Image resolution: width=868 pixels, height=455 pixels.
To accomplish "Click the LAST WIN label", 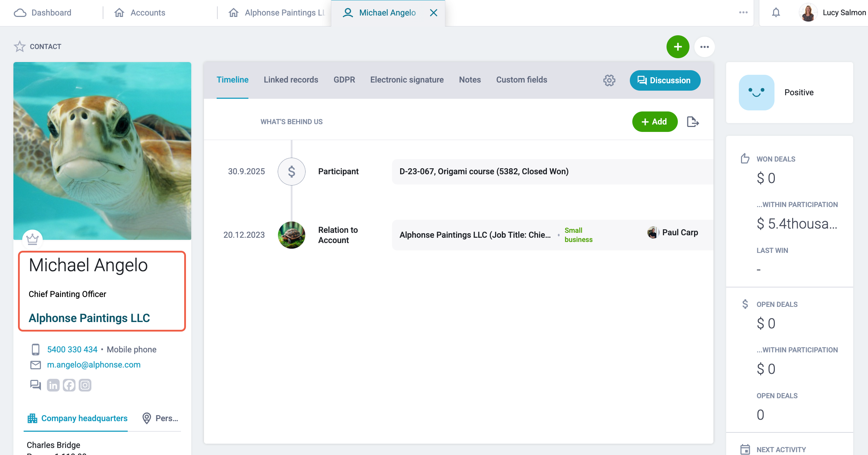I will [772, 250].
